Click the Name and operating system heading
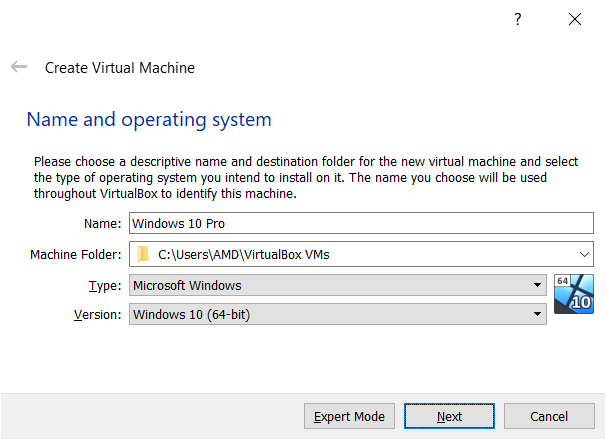Screen dimensions: 606x440 click(x=149, y=120)
